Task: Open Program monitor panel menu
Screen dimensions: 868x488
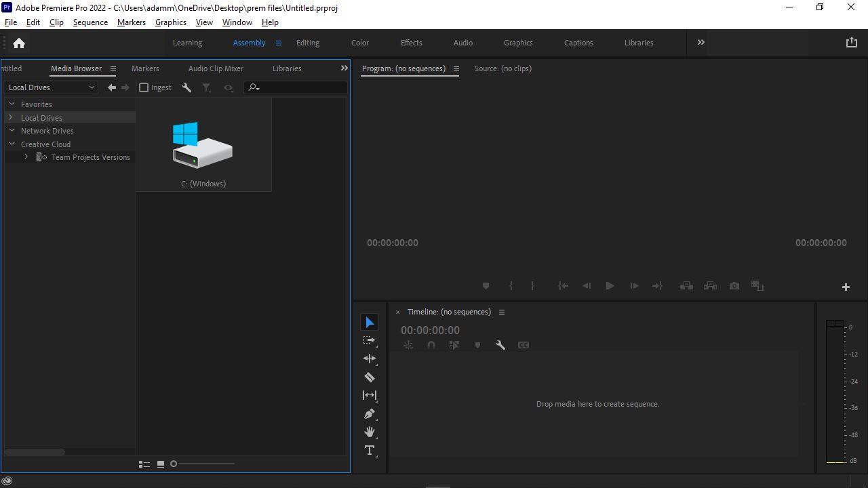Action: (x=456, y=68)
